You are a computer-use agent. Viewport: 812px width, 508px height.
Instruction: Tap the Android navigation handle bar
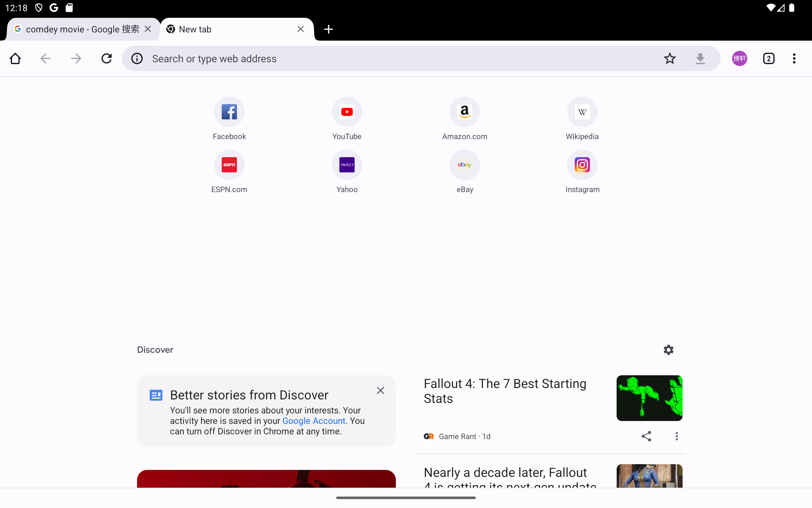click(406, 498)
